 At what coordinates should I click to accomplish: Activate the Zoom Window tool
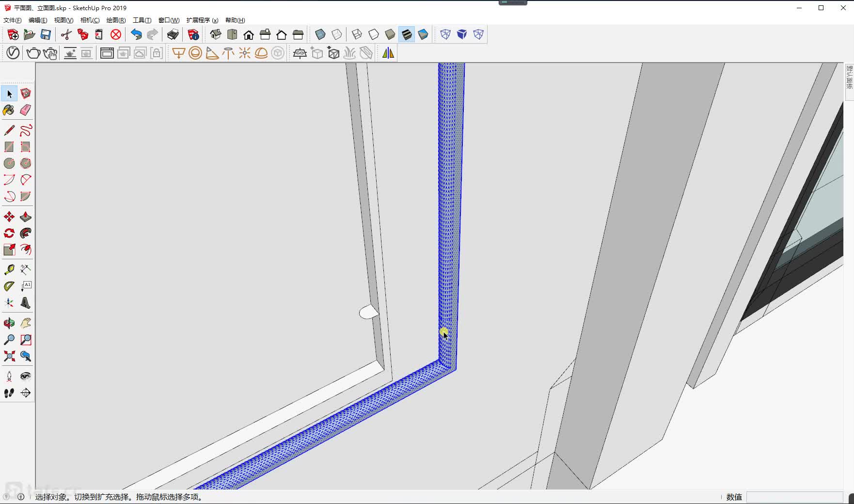tap(26, 340)
